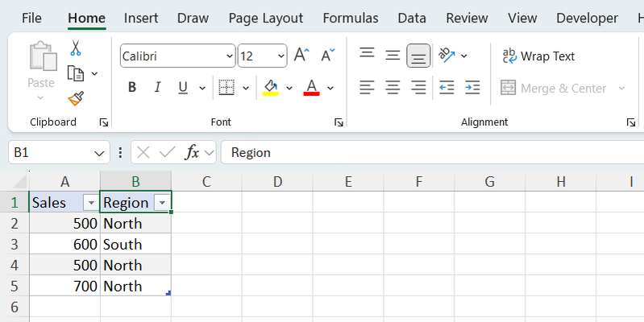Click the Insert Function fx icon
Image resolution: width=644 pixels, height=322 pixels.
(192, 152)
